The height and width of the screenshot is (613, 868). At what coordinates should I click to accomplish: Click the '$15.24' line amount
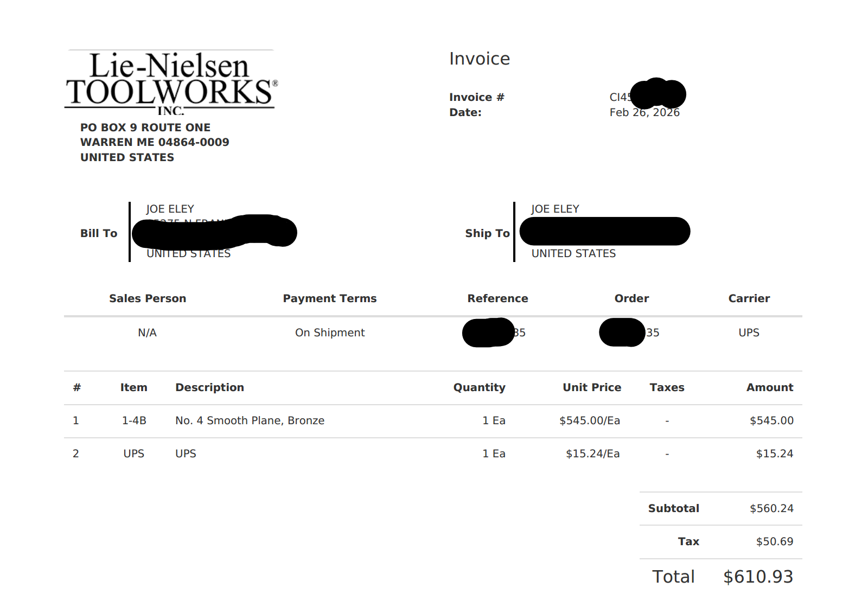tap(775, 454)
